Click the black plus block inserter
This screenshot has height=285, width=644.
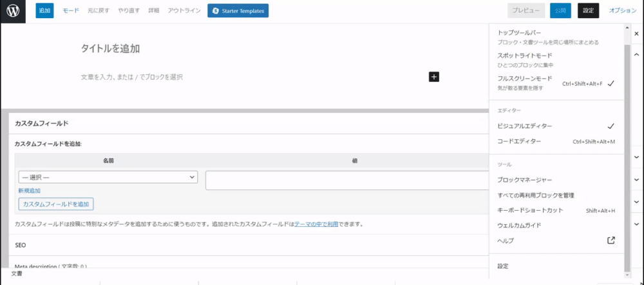[x=434, y=77]
